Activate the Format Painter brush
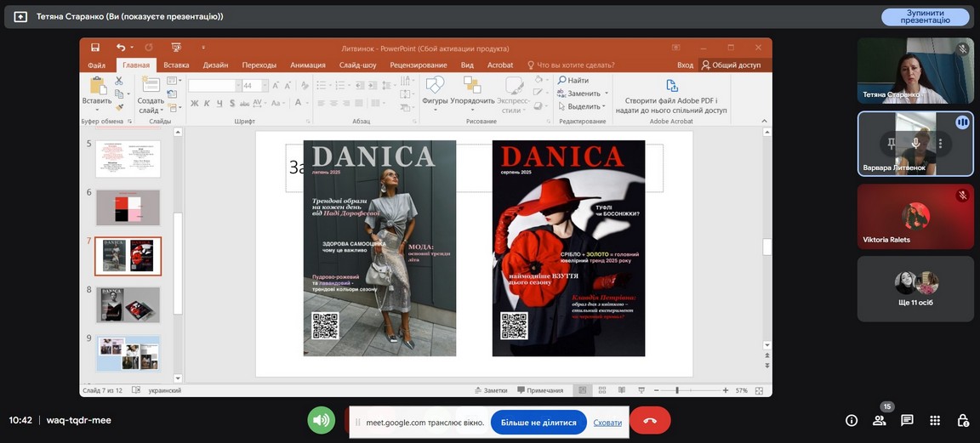Image resolution: width=980 pixels, height=443 pixels. click(x=119, y=107)
